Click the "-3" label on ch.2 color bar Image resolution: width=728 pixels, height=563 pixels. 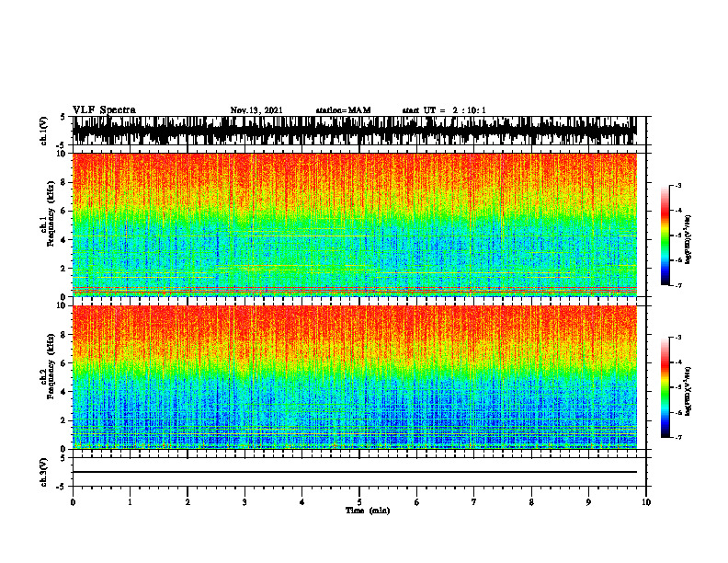pos(677,338)
